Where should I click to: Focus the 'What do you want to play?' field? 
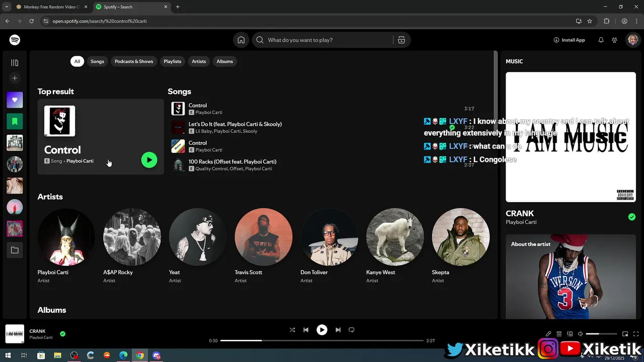tap(330, 40)
